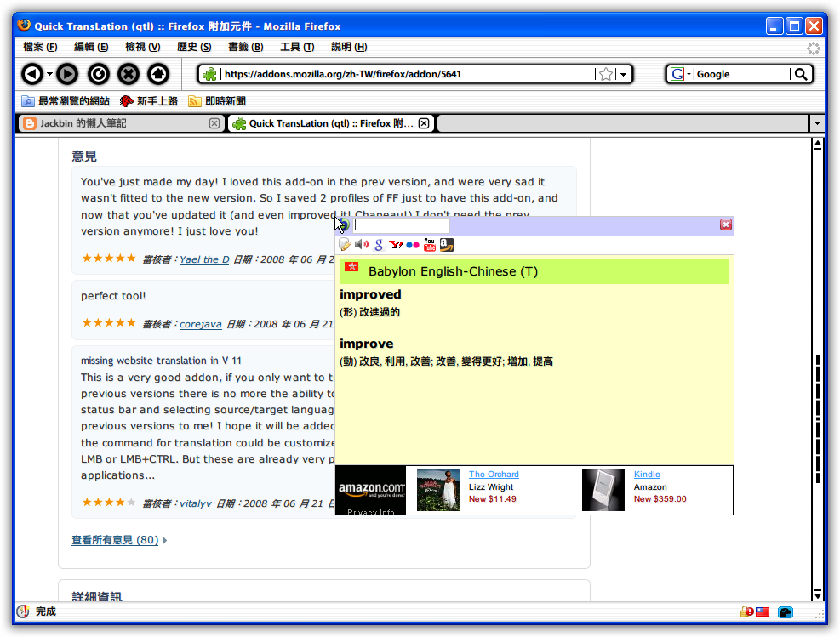Image resolution: width=840 pixels, height=637 pixels.
Task: Click the flag icon beside Babylon English-Chinese
Action: click(x=351, y=266)
